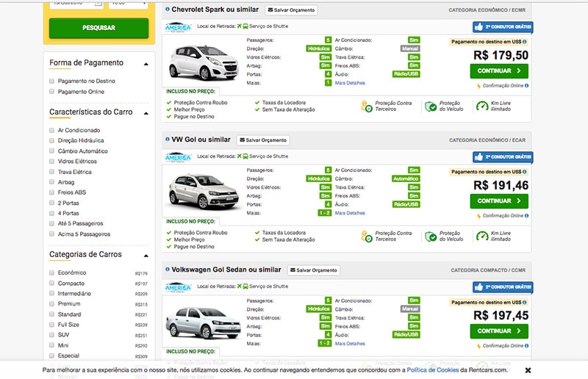Click shuttle bus icon on Spark pickup location

click(245, 26)
